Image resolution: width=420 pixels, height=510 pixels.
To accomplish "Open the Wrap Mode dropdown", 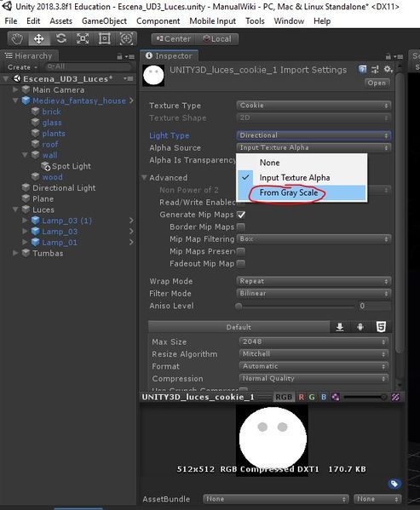I will point(314,281).
